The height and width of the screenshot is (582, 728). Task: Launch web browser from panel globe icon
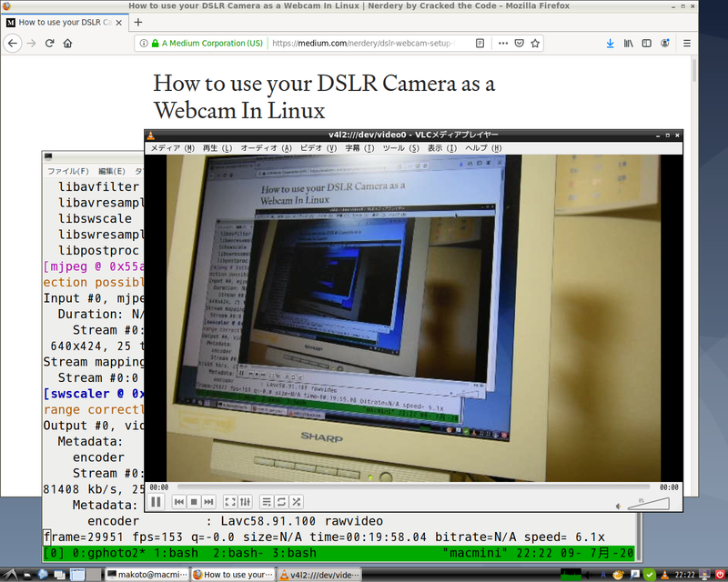pyautogui.click(x=43, y=575)
